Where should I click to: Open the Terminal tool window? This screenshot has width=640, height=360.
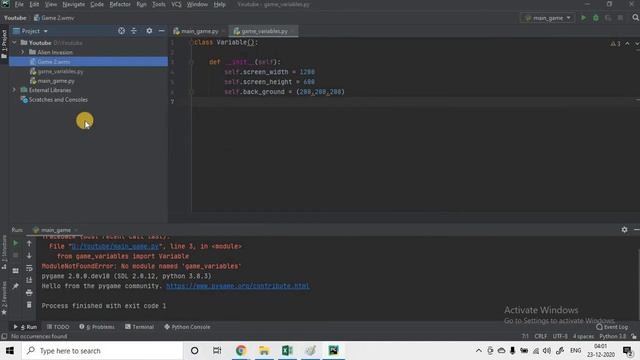[x=140, y=327]
